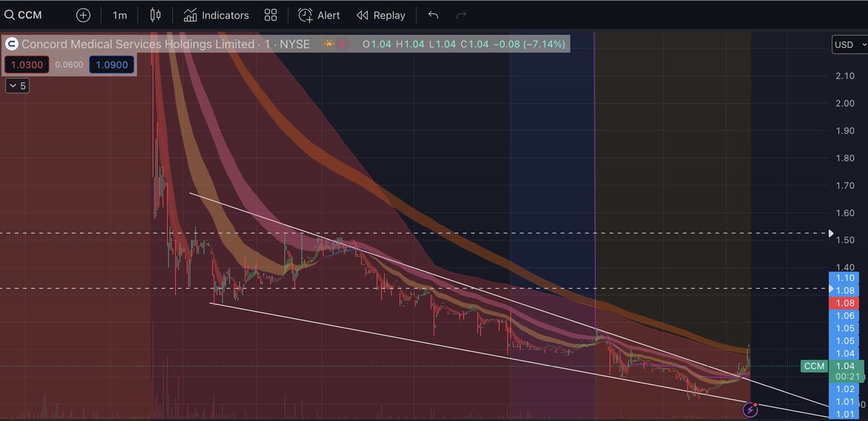Start Bar Replay mode

pyautogui.click(x=380, y=14)
